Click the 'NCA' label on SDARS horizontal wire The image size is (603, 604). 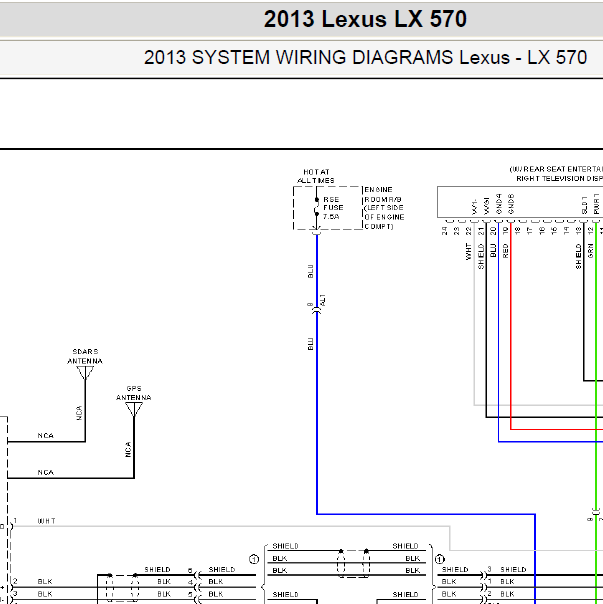tap(45, 436)
